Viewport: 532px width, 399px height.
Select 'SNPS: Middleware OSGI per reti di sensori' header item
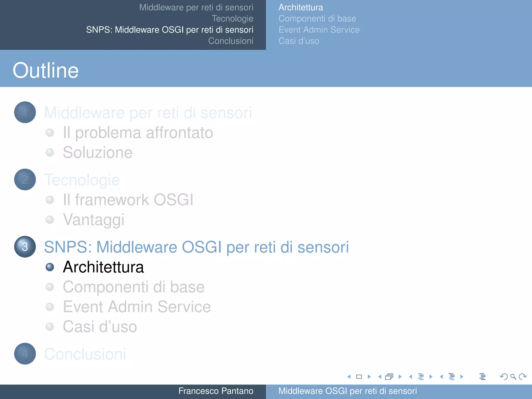pos(170,30)
